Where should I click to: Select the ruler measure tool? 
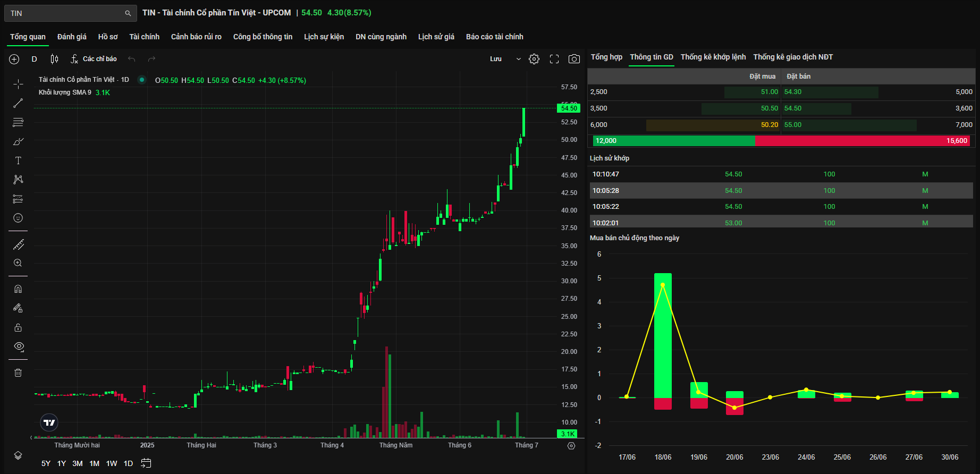18,244
